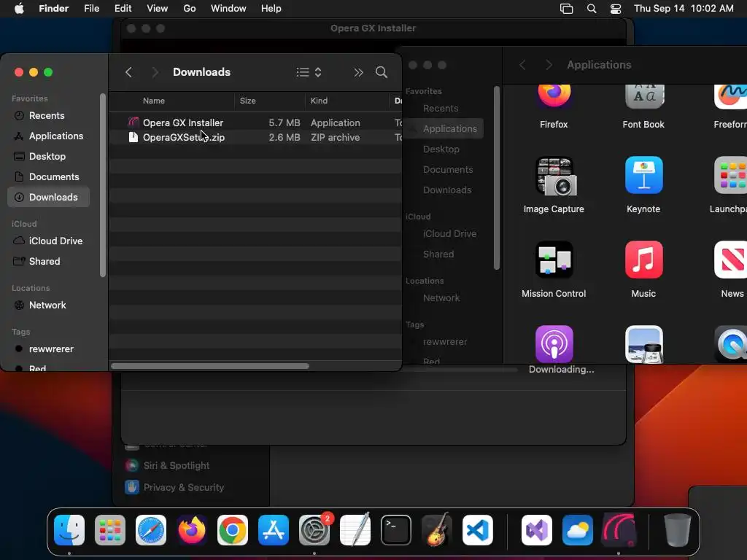Open Siri & Spotlight in System Settings

click(167, 466)
